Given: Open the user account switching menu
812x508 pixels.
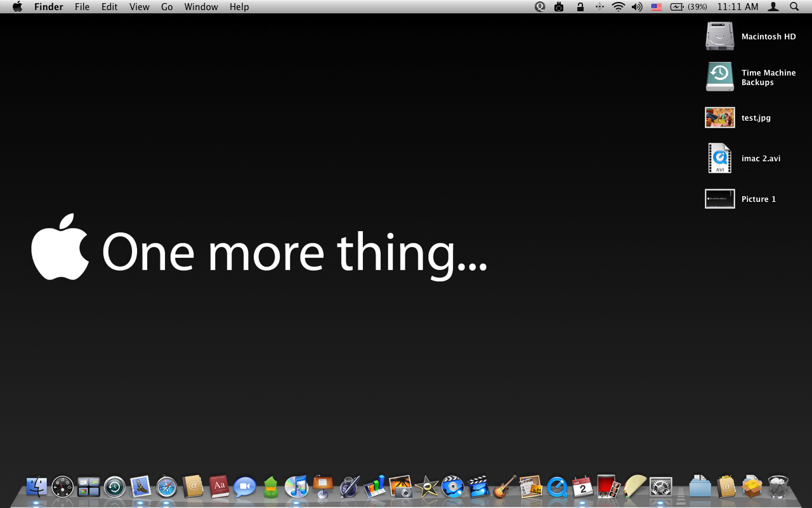Looking at the screenshot, I should (x=773, y=7).
